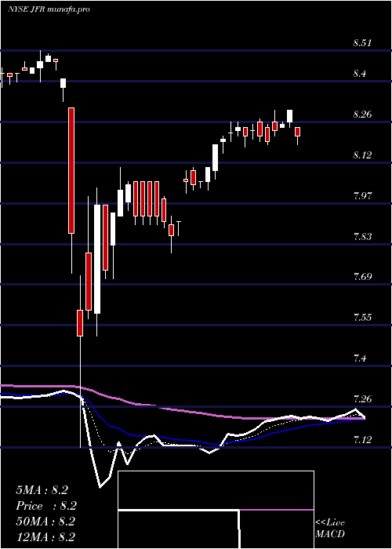The width and height of the screenshot is (392, 549).
Task: Click the 7.26 price axis label
Action: [362, 398]
